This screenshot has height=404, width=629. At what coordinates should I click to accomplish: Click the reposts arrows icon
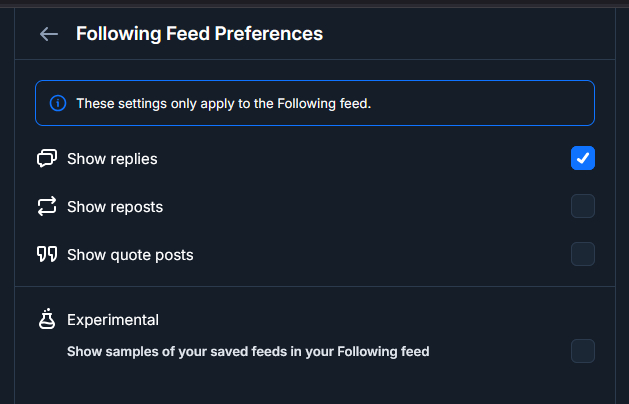click(x=47, y=207)
